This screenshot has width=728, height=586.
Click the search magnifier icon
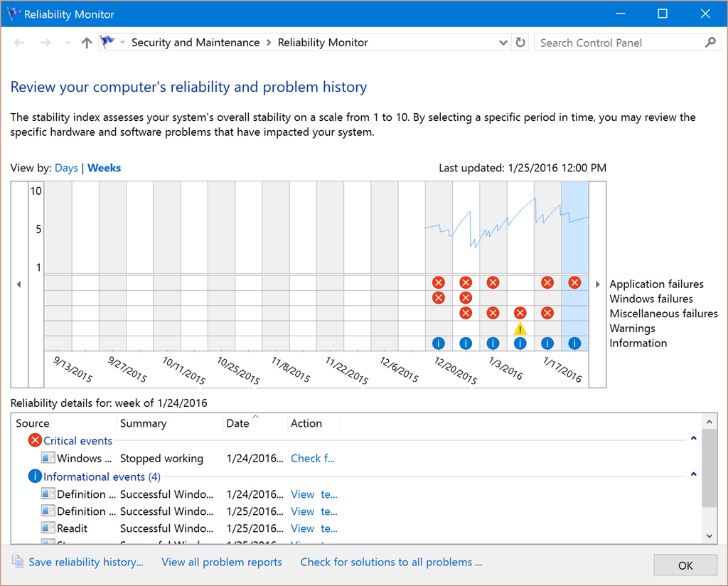[710, 43]
